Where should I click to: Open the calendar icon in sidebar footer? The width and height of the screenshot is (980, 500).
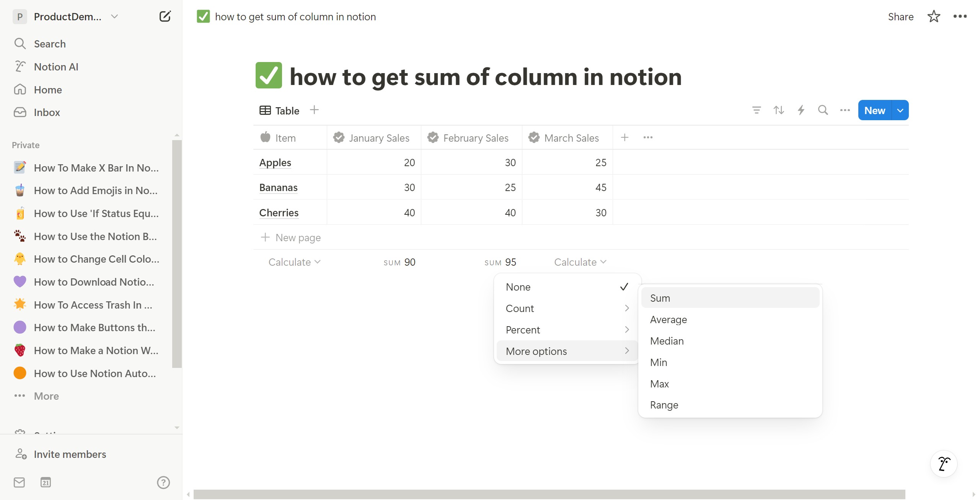click(46, 482)
